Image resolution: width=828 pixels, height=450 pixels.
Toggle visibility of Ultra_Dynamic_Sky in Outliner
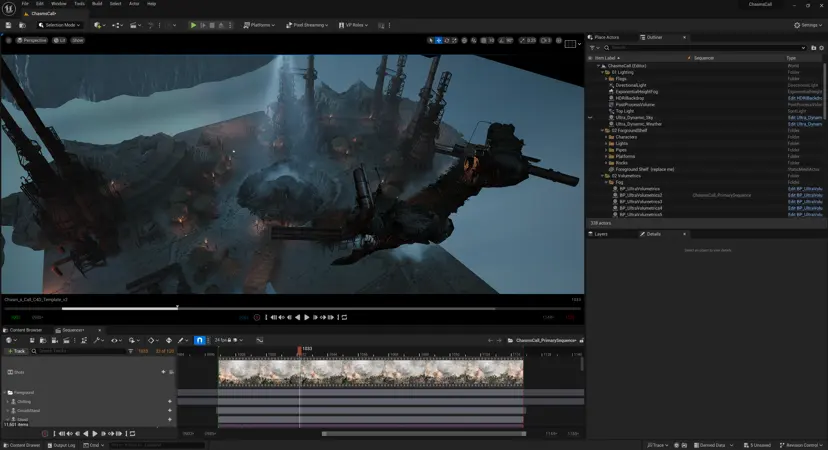point(590,117)
